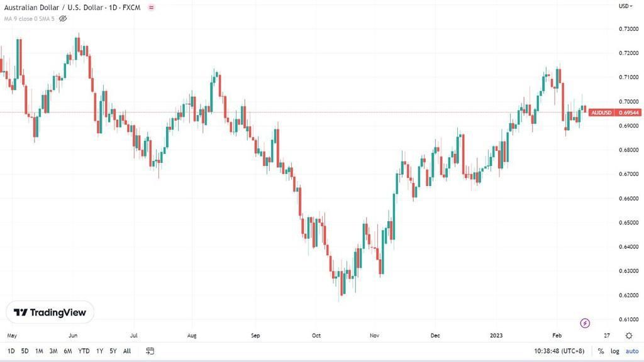
Task: Click the 2023 label on time axis
Action: 496,336
